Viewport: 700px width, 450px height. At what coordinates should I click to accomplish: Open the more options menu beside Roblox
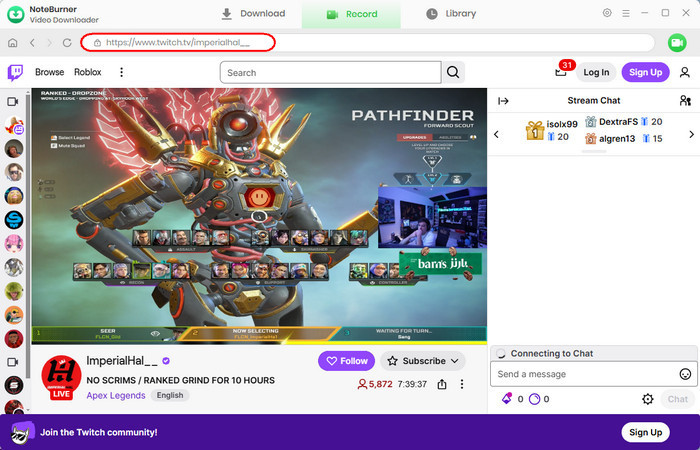(121, 72)
